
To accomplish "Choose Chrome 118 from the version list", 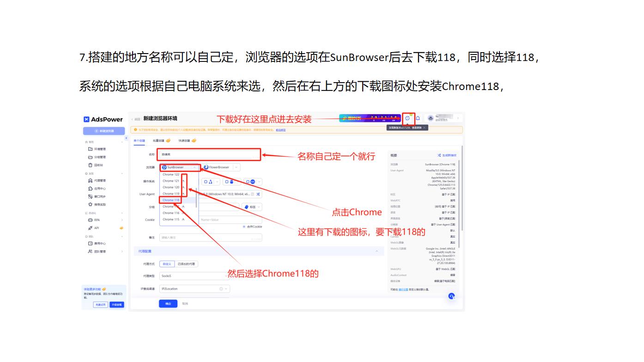I will pyautogui.click(x=171, y=200).
